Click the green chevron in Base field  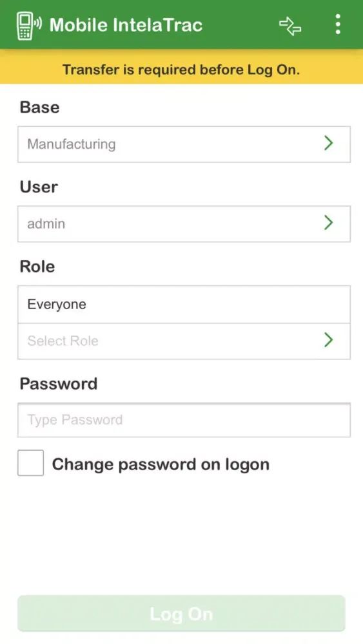coord(328,144)
